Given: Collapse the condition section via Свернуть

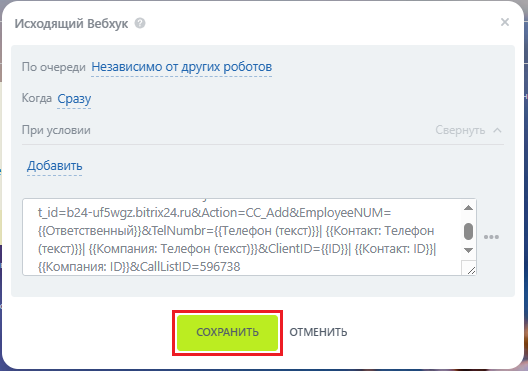Looking at the screenshot, I should 460,130.
